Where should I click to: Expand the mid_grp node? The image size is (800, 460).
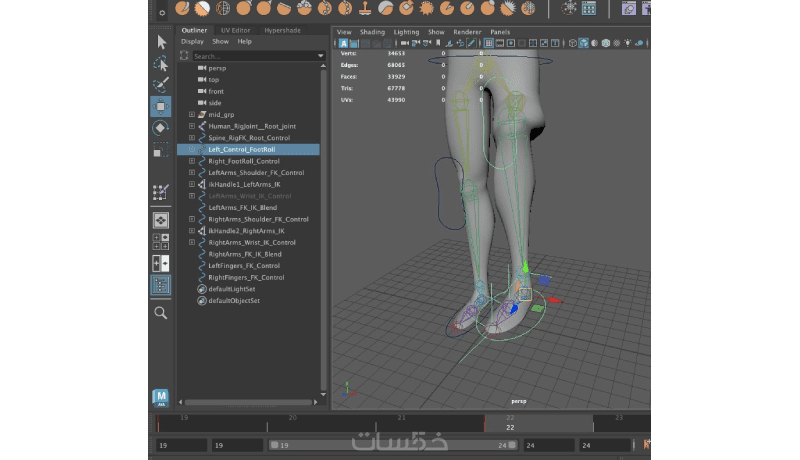[192, 115]
